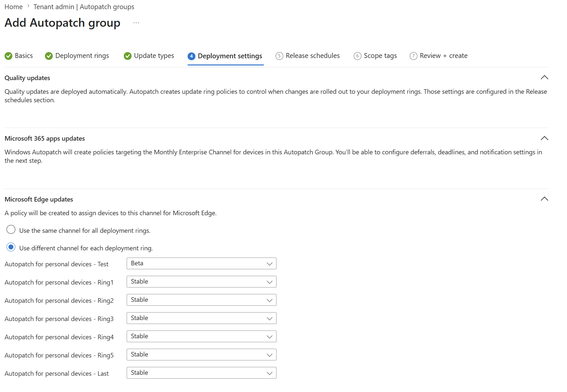Open the ellipsis menu beside Add Autopatch group
This screenshot has width=567, height=392.
[136, 23]
